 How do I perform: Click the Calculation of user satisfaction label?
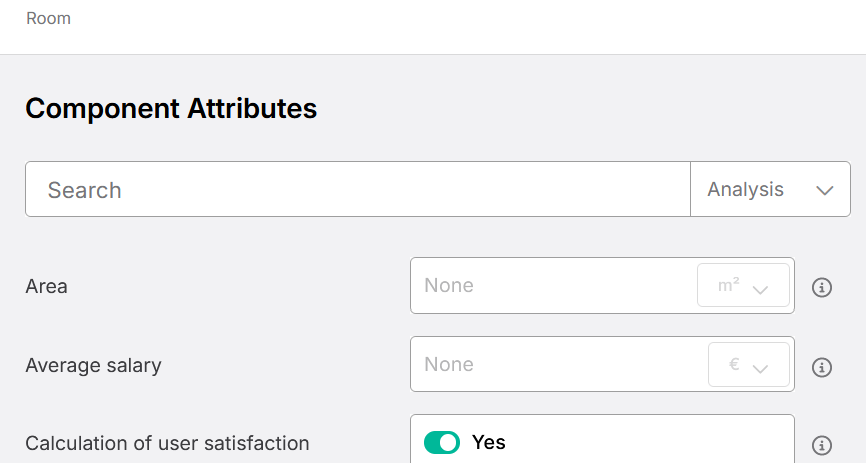coord(167,443)
